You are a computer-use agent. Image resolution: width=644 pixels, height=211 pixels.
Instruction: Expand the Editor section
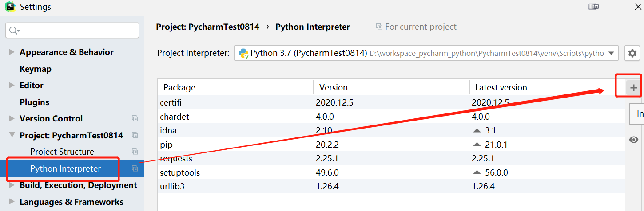tap(12, 85)
